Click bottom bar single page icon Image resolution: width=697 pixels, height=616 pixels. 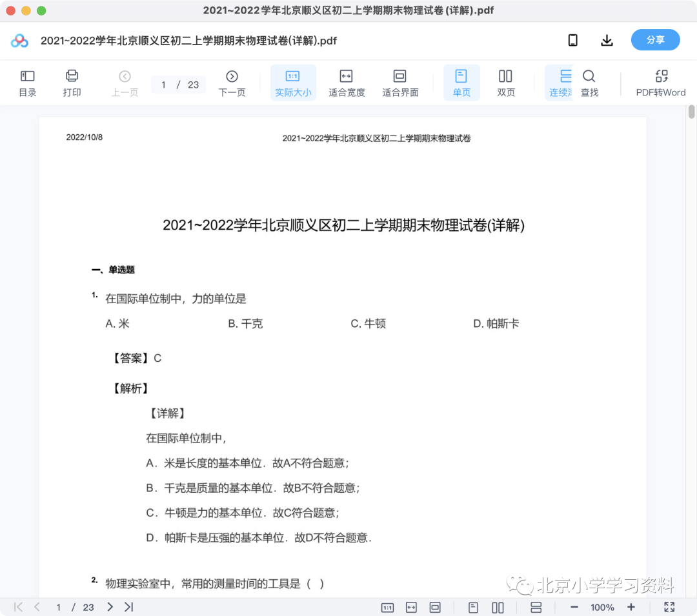coord(474,607)
